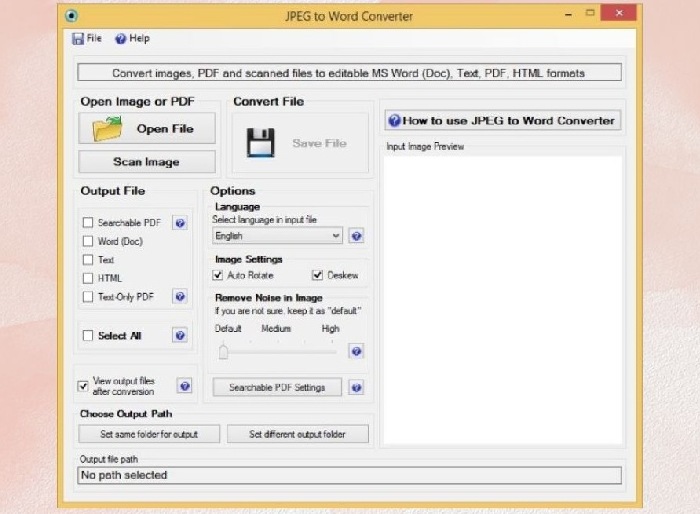Viewport: 700px width, 514px height.
Task: Click the floppy disk Save File icon
Action: coord(261,143)
